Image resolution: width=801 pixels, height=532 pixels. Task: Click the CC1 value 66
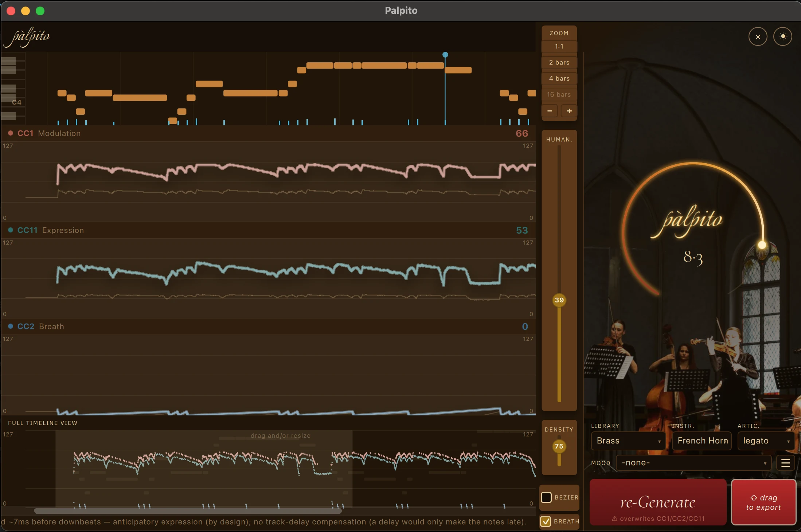pos(522,133)
